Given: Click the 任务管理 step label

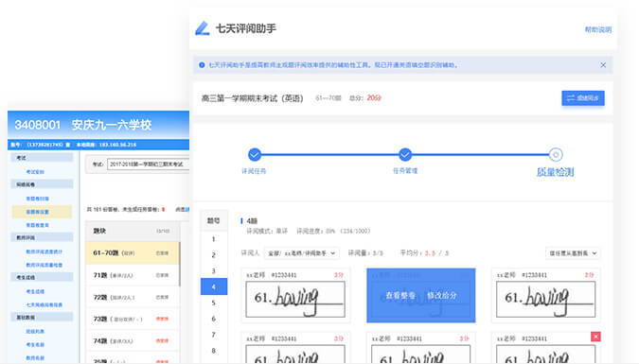Looking at the screenshot, I should (x=405, y=171).
